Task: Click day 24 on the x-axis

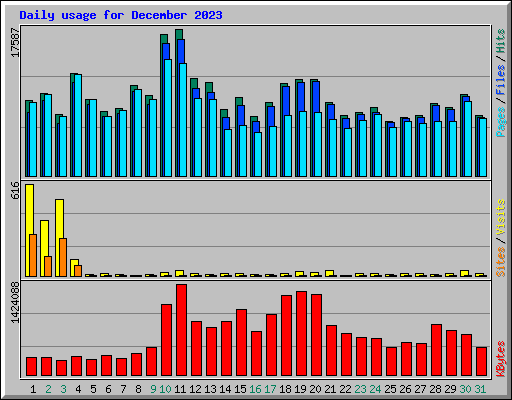Action: coord(375,389)
